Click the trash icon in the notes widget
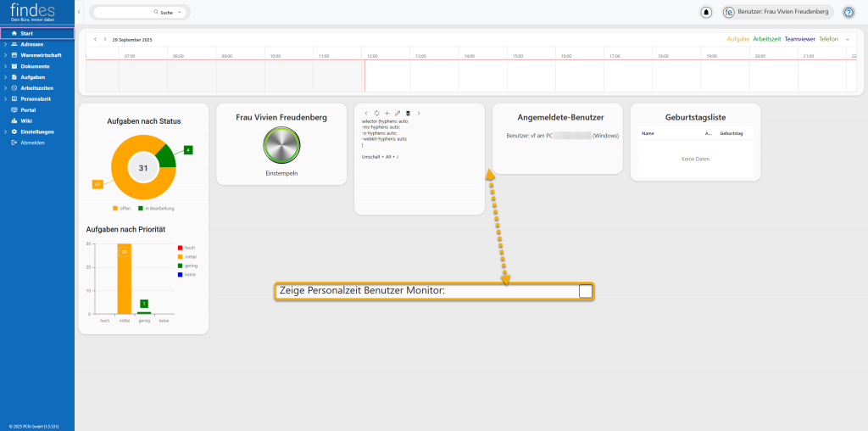The height and width of the screenshot is (431, 868). pos(408,113)
